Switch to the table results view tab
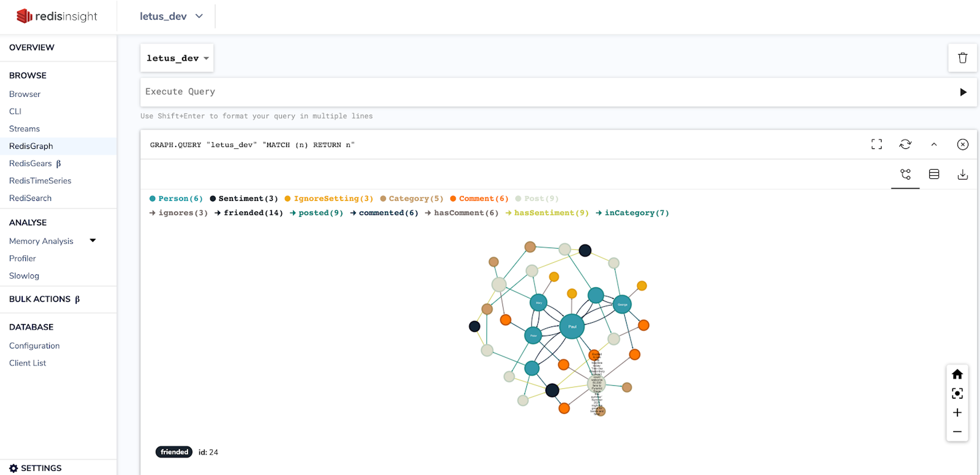980x475 pixels. (x=934, y=174)
